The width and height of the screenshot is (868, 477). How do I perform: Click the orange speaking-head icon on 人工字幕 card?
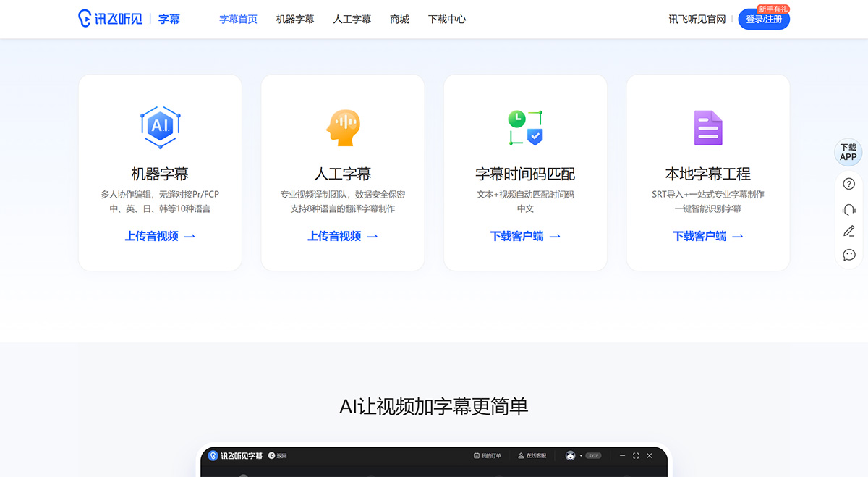(342, 127)
